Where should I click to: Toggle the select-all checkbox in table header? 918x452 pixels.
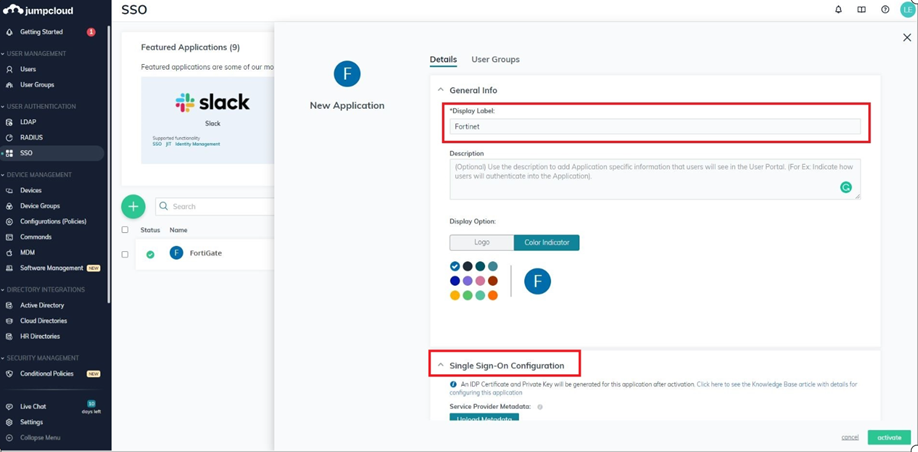coord(125,230)
